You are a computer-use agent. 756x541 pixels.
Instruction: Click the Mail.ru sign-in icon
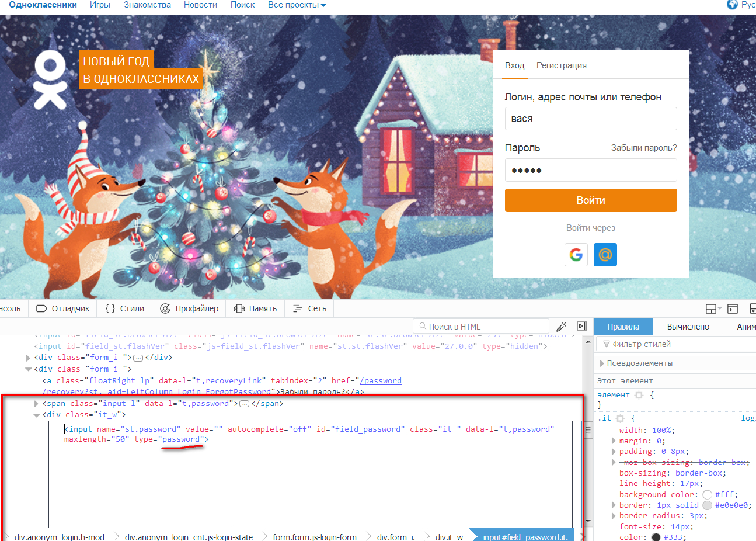605,255
